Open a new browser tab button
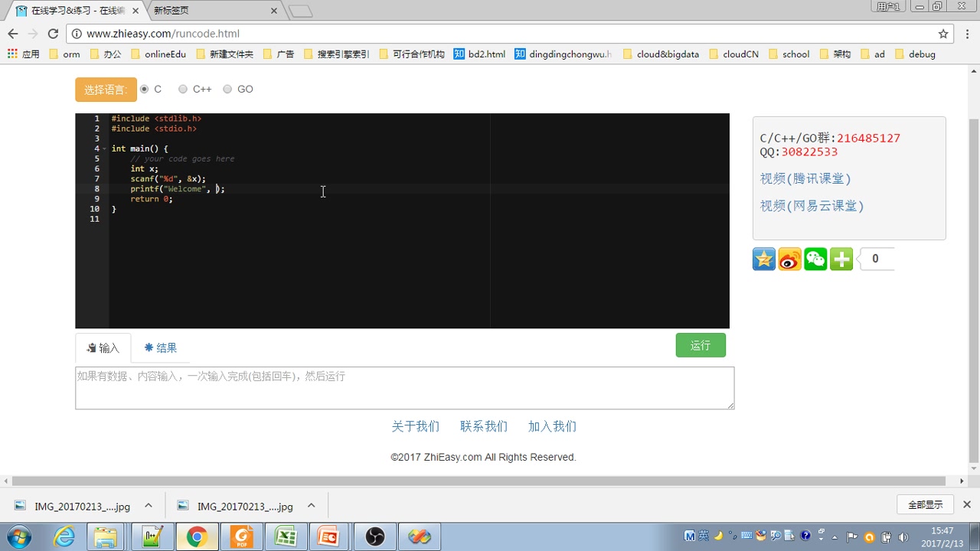 (x=300, y=11)
